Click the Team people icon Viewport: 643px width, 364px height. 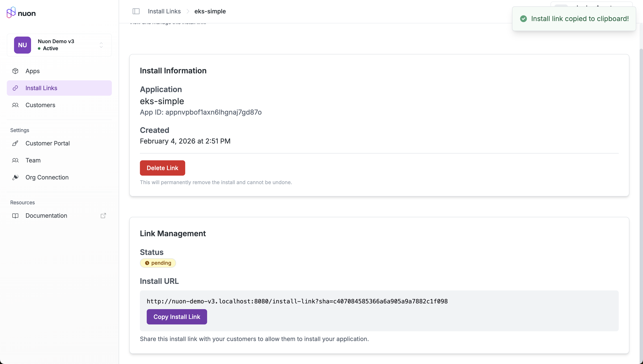[x=15, y=160]
